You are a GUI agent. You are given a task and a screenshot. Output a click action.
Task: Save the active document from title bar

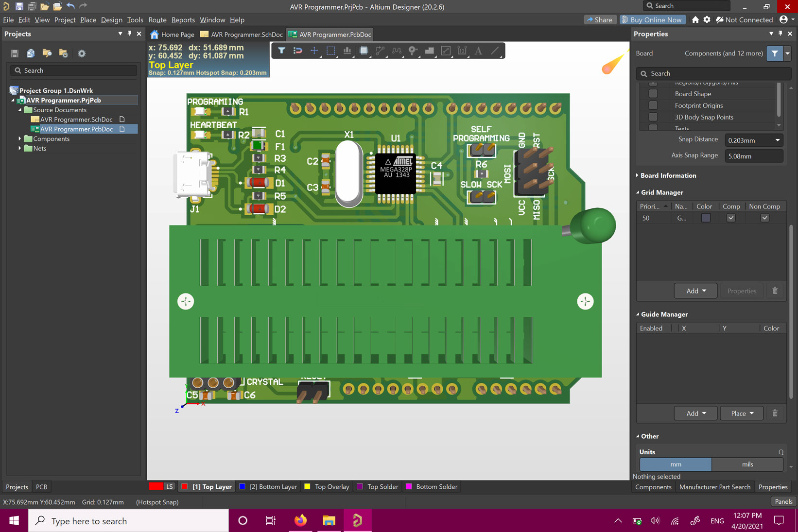[x=19, y=6]
